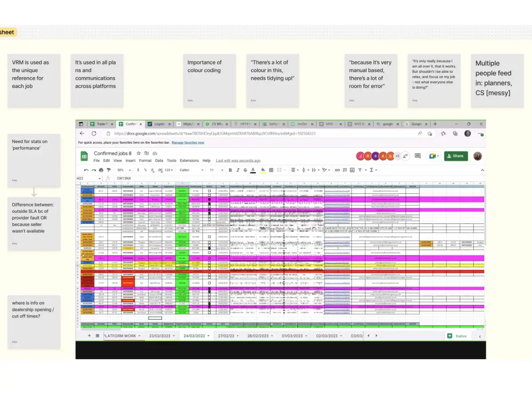Click the Add sheet plus button

point(89,336)
